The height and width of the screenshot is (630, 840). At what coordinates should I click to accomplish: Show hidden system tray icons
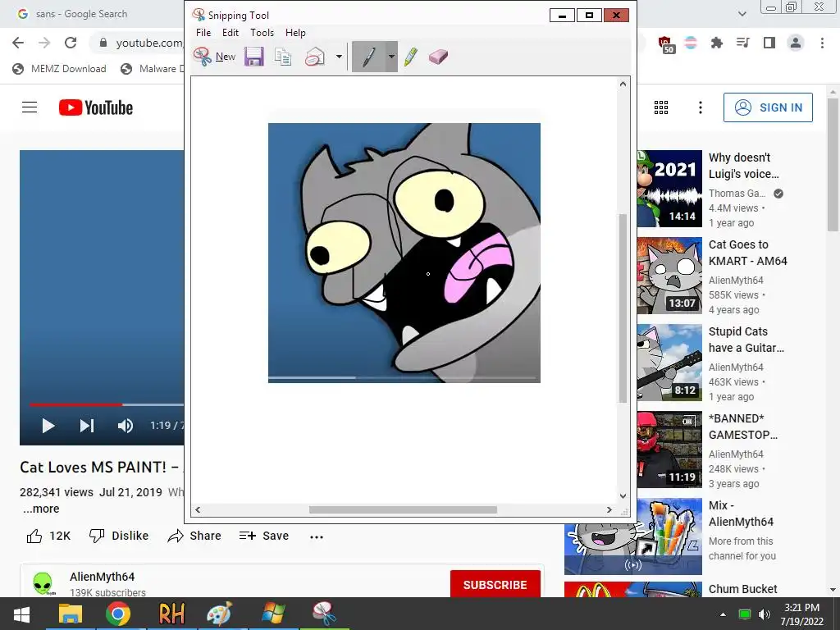723,614
